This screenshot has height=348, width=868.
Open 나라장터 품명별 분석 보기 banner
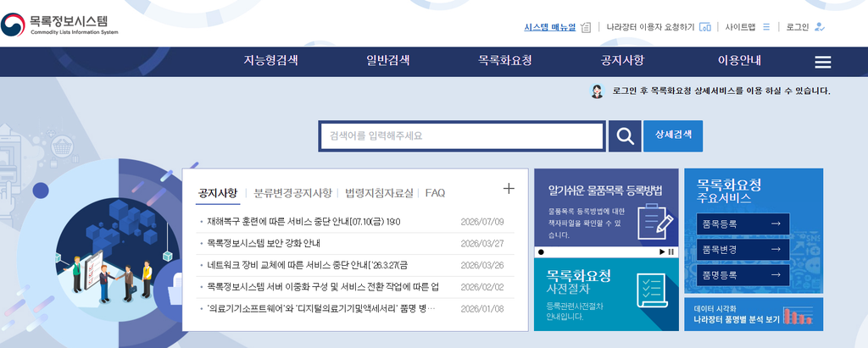point(754,314)
